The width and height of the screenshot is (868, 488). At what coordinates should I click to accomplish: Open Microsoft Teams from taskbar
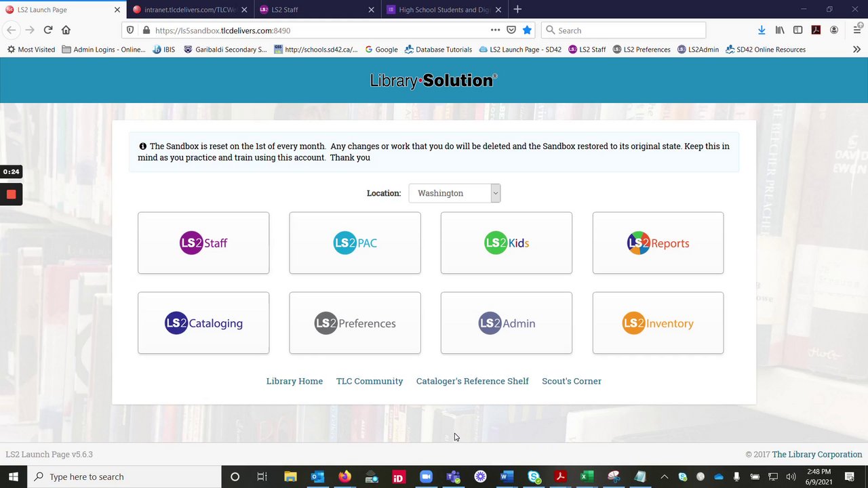point(453,476)
